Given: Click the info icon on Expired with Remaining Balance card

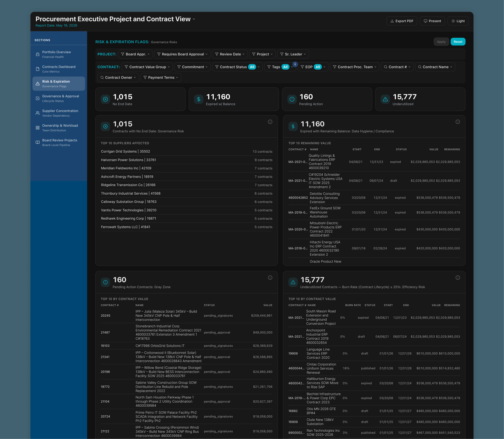Looking at the screenshot, I should [x=457, y=122].
